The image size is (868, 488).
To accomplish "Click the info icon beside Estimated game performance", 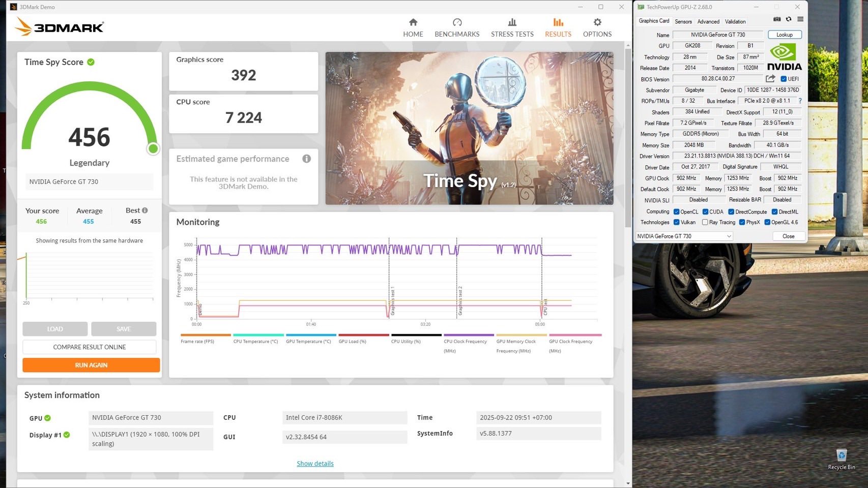I will pyautogui.click(x=306, y=159).
